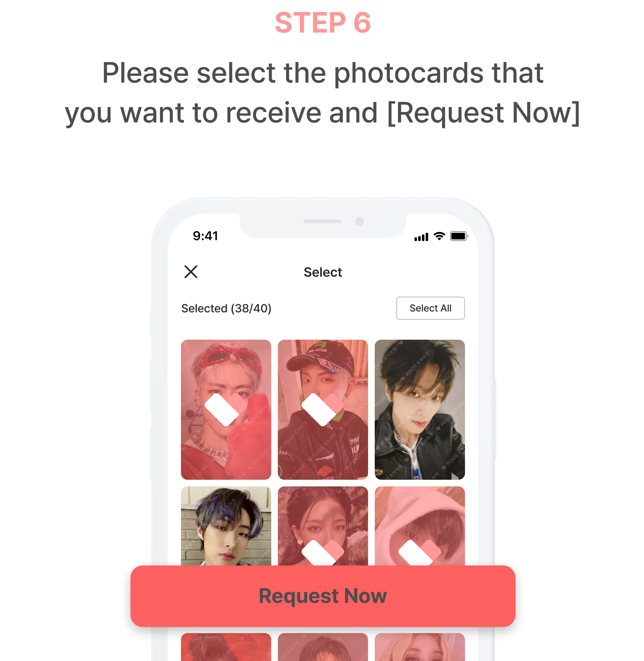Viewport: 644px width, 661px height.
Task: Open the Select screen header menu
Action: pos(322,272)
